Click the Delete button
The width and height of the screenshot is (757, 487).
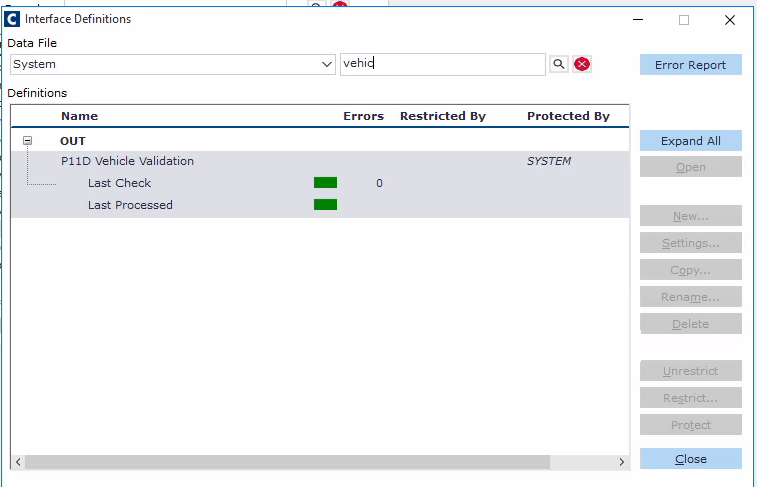[x=690, y=324]
